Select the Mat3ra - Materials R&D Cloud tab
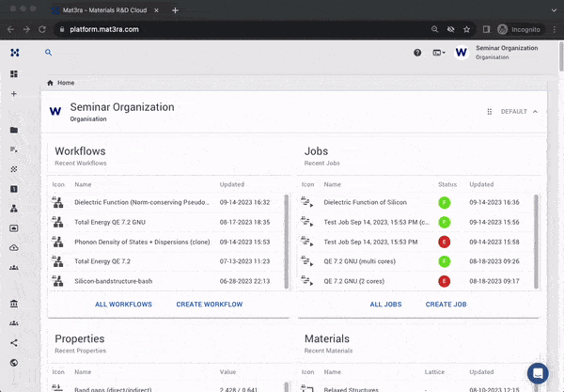Screen dimensions: 564x392 (104, 10)
